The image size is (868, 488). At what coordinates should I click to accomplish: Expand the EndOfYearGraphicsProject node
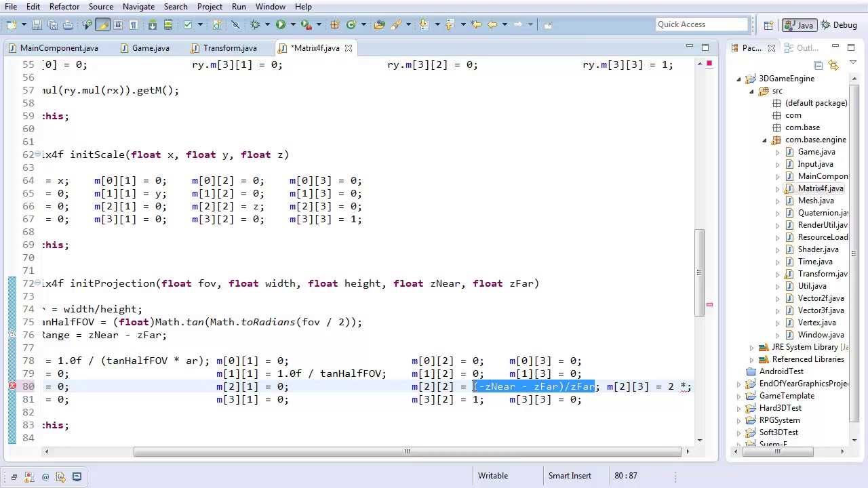739,384
